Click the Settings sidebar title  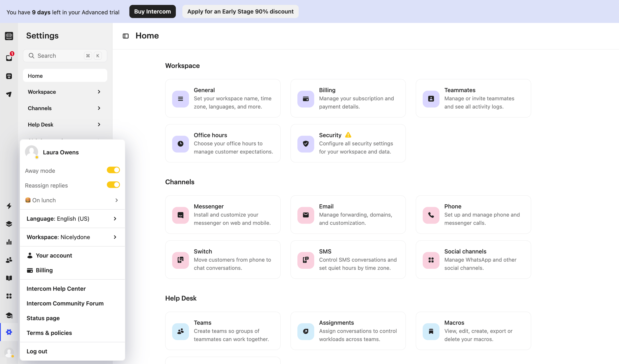pyautogui.click(x=42, y=36)
